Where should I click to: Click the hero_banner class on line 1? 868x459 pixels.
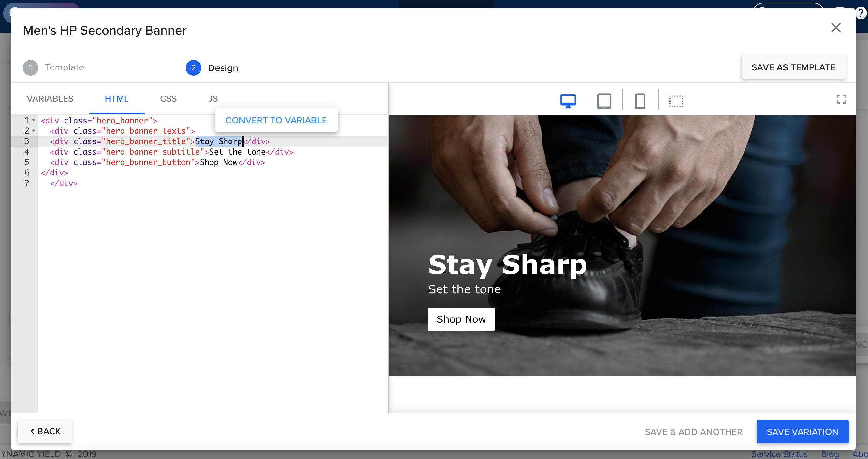point(122,120)
